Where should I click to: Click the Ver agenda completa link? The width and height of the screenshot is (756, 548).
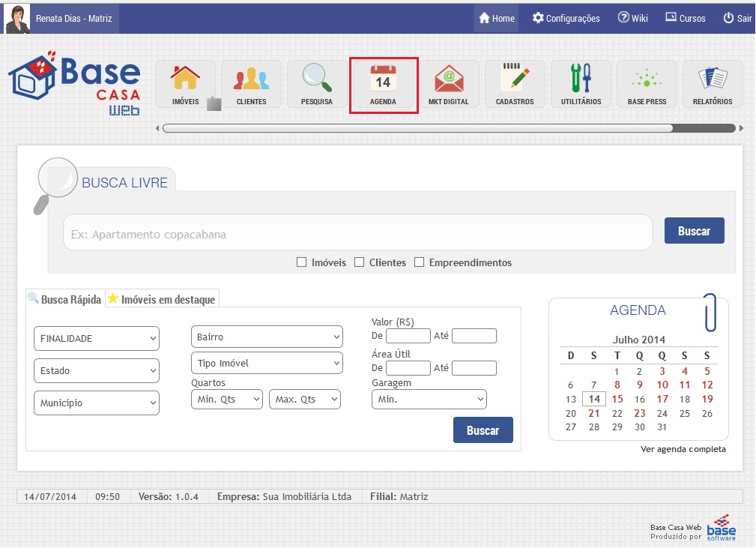(683, 449)
